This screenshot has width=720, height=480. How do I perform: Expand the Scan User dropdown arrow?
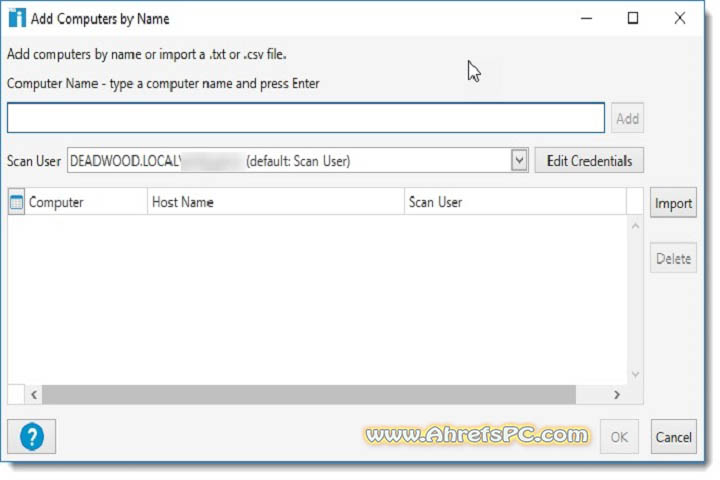point(519,161)
